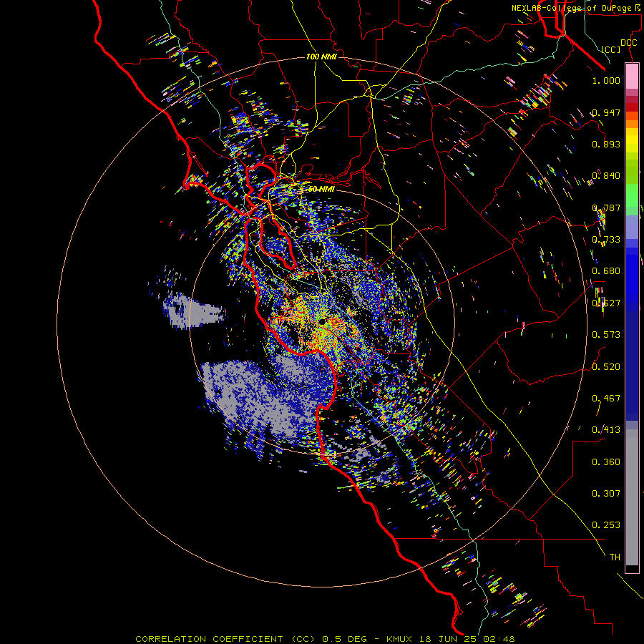Viewport: 644px width, 644px height.
Task: Click the KMUX station identifier
Action: [x=399, y=639]
